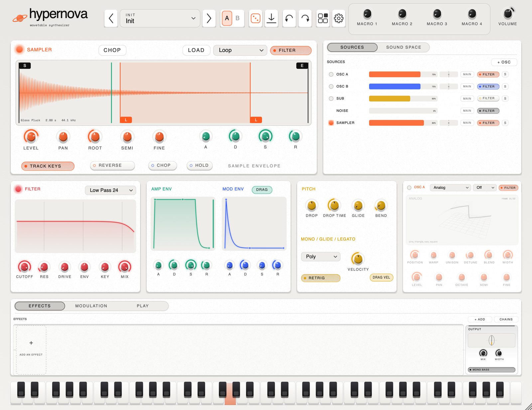Click the sampler power icon
Screen dimensions: 532x410
(19, 50)
